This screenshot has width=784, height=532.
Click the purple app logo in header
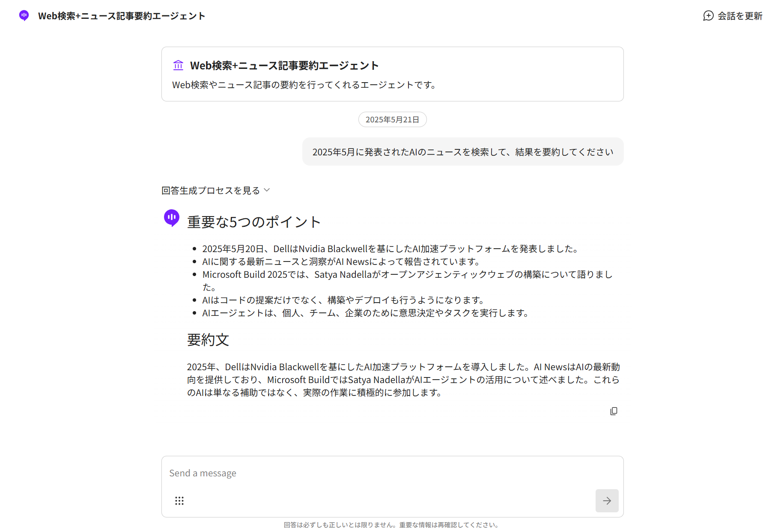click(24, 16)
